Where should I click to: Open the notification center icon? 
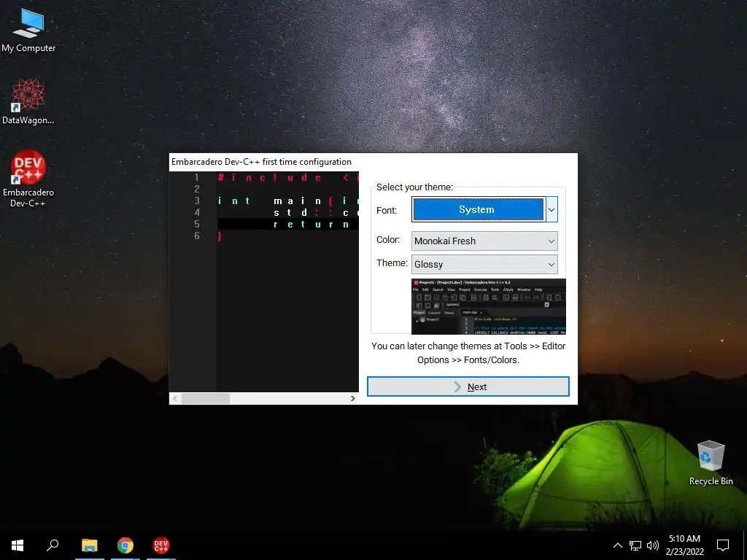723,545
